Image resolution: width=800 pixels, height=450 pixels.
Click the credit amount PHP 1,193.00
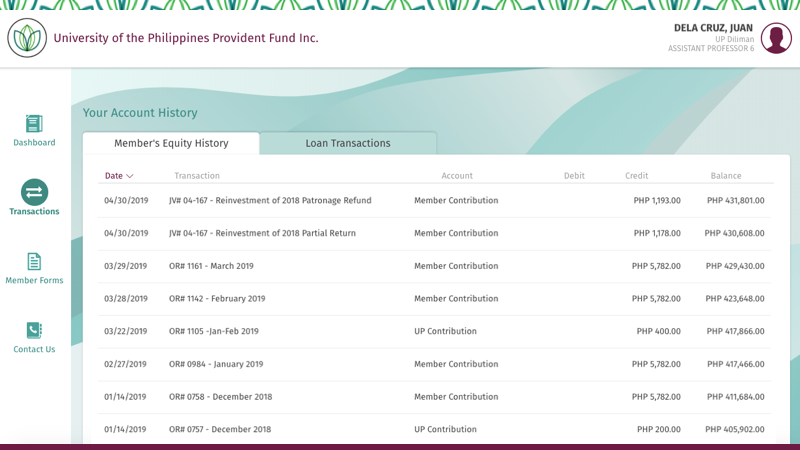click(657, 201)
